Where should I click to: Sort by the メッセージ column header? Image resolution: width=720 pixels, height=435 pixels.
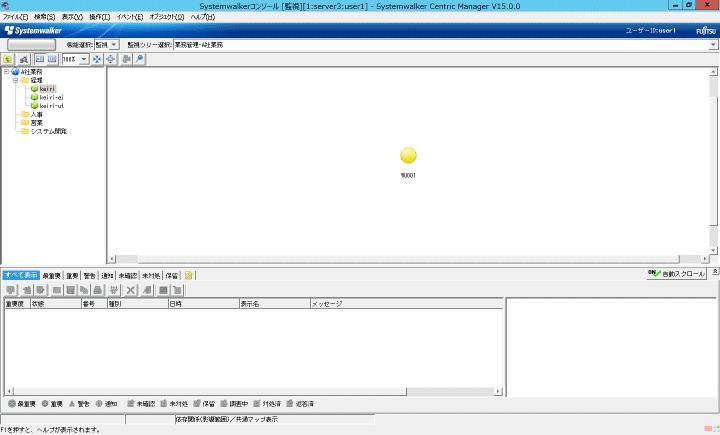pyautogui.click(x=406, y=304)
